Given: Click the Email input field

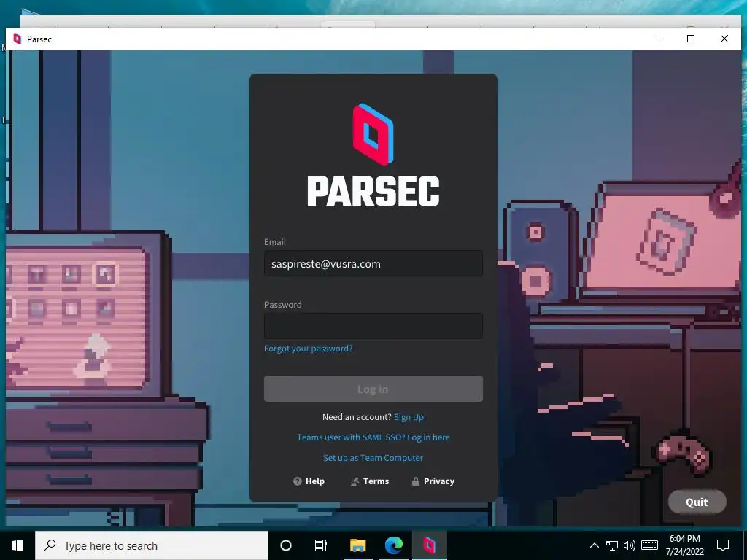Looking at the screenshot, I should pyautogui.click(x=373, y=263).
